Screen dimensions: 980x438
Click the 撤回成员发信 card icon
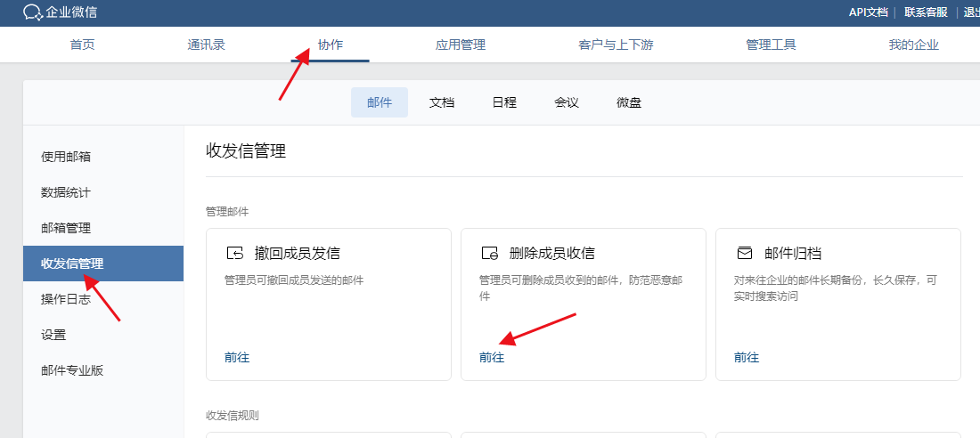[x=235, y=253]
